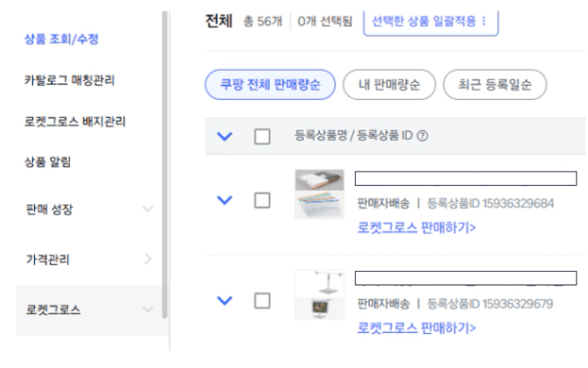Check the box for product 15936329679

coord(262,299)
